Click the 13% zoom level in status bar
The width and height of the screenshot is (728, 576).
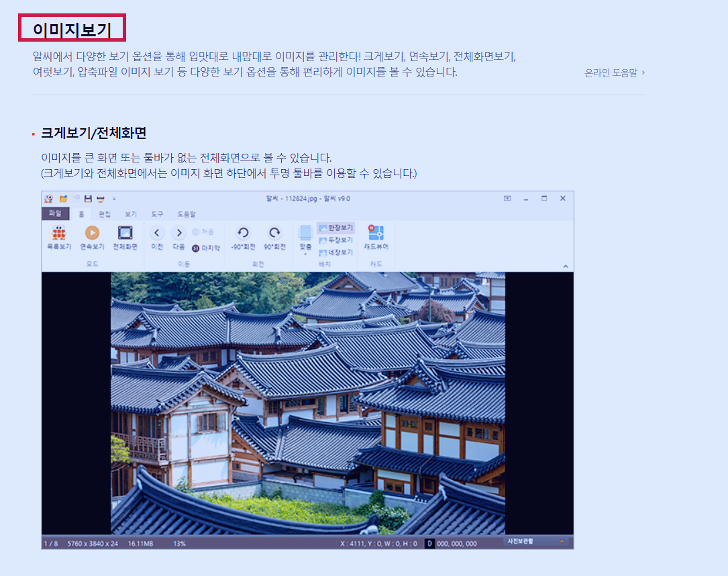[x=180, y=544]
